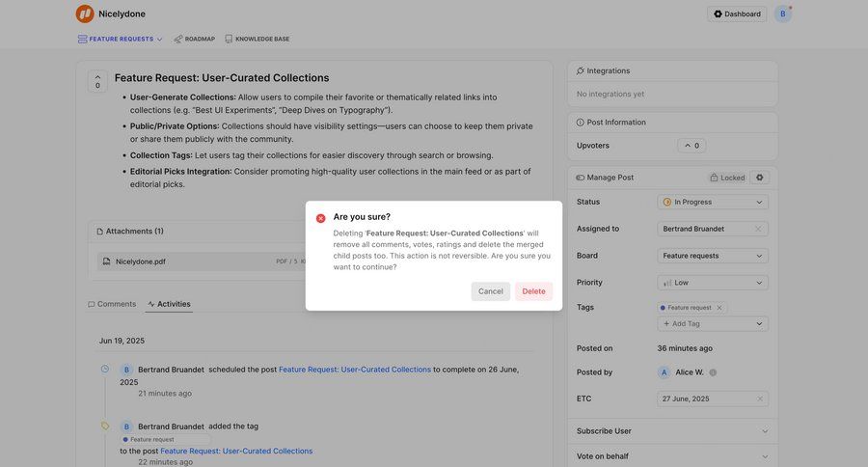Go to the Roadmap page
Image resolution: width=868 pixels, height=467 pixels.
click(194, 40)
